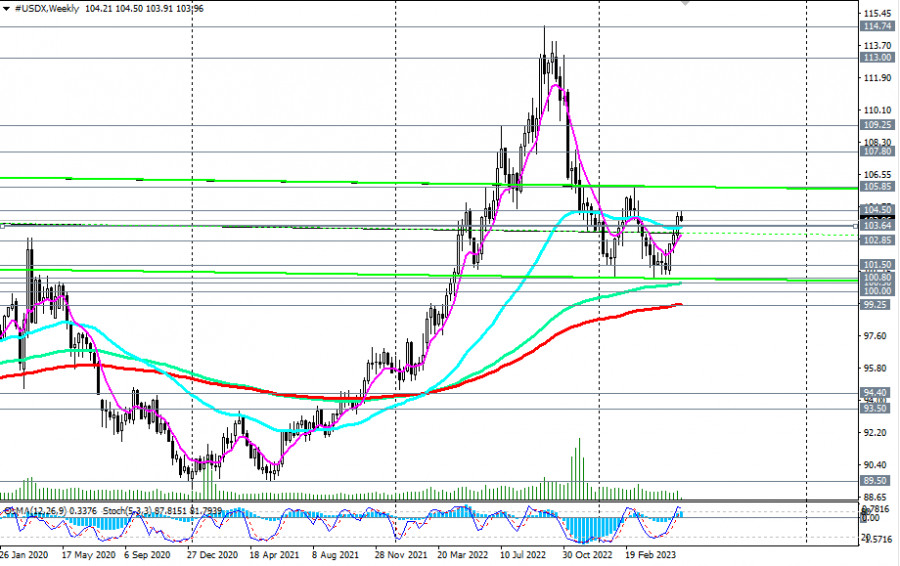Select the 101.50 support level label

pyautogui.click(x=876, y=265)
